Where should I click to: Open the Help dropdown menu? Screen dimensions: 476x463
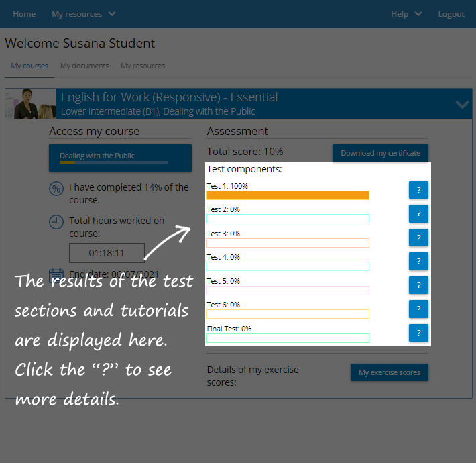point(406,14)
